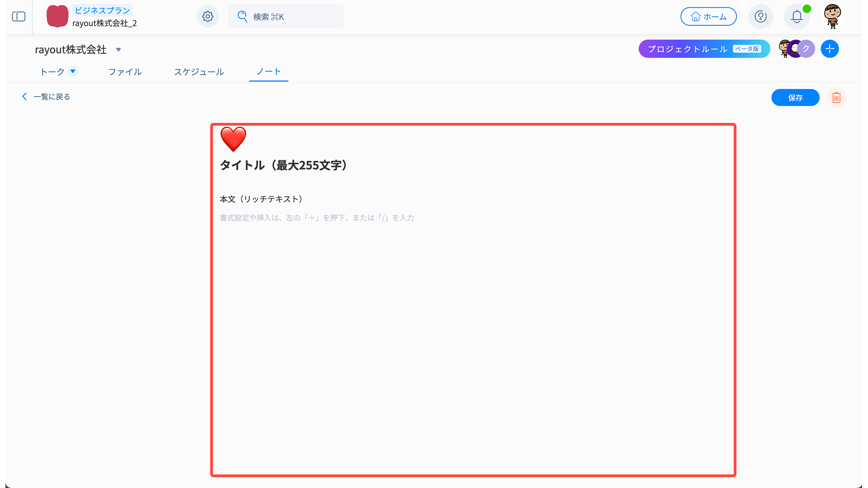The width and height of the screenshot is (868, 488).
Task: Switch to スケジュール tab
Action: tap(199, 72)
